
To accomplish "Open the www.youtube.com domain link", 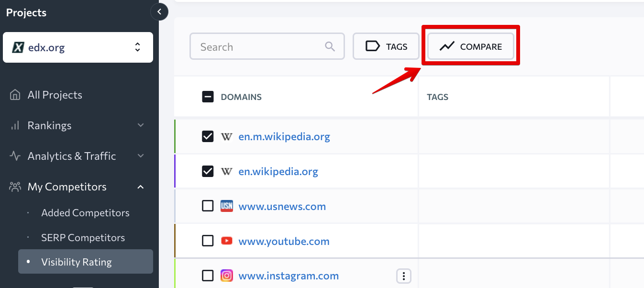I will (x=284, y=241).
